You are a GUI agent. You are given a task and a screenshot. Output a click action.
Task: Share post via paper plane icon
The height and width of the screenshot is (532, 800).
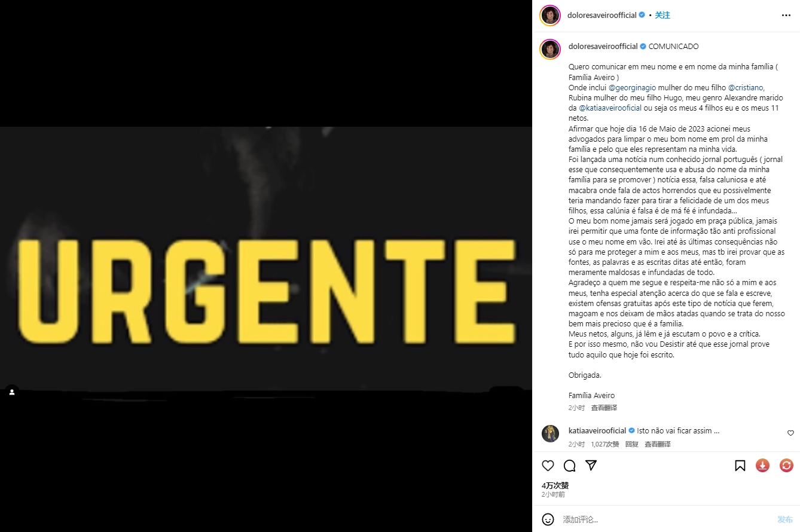[x=591, y=466]
